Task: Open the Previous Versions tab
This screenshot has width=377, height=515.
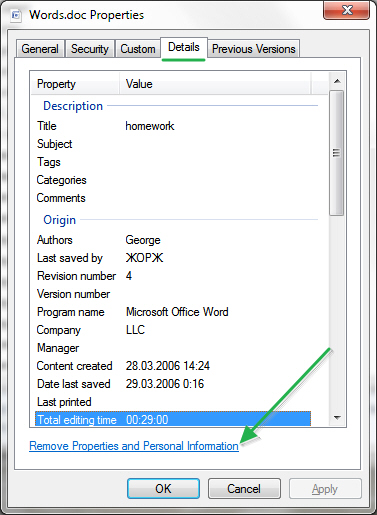Action: [254, 49]
